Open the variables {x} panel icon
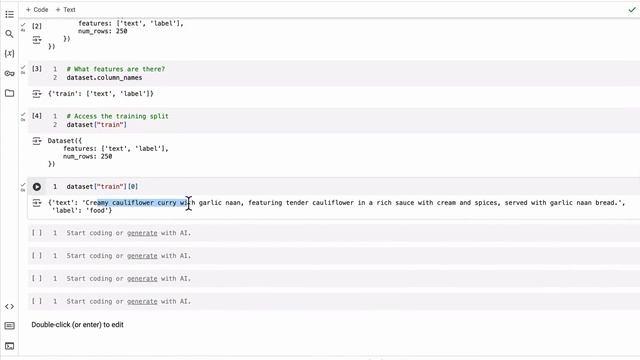The image size is (640, 360). (x=9, y=53)
